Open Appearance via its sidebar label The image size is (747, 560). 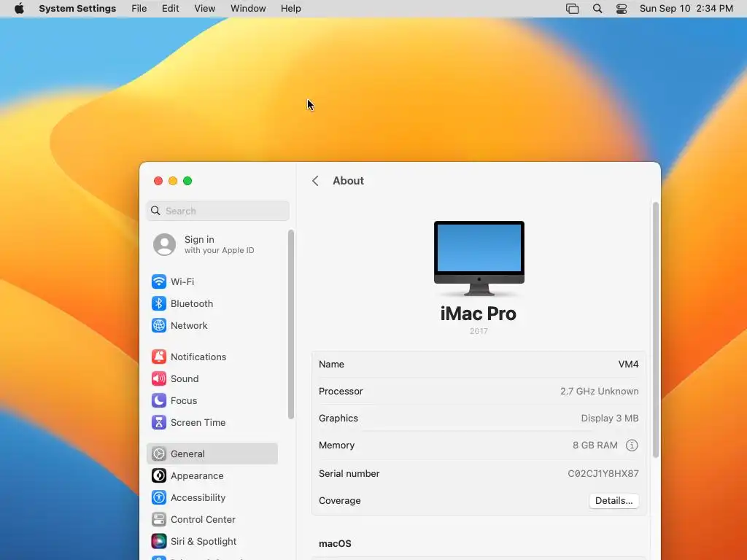click(x=197, y=475)
